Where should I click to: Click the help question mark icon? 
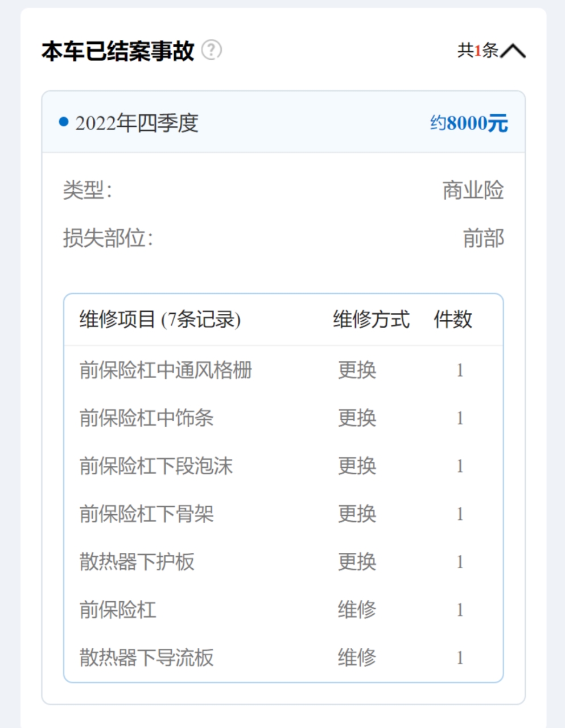pos(212,50)
